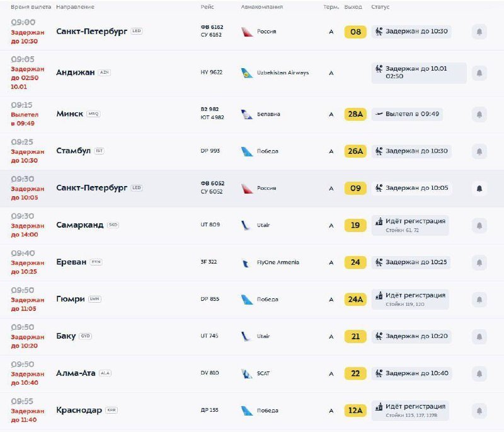The image size is (504, 432).
Task: Click the departed plane icon on Minsk status
Action: (x=379, y=114)
